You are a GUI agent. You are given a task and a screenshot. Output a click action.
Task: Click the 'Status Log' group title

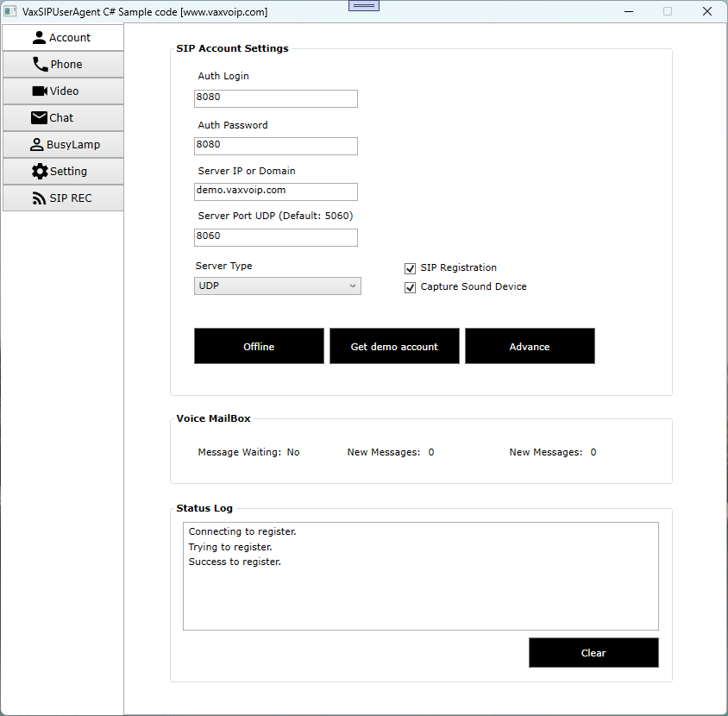coord(204,508)
